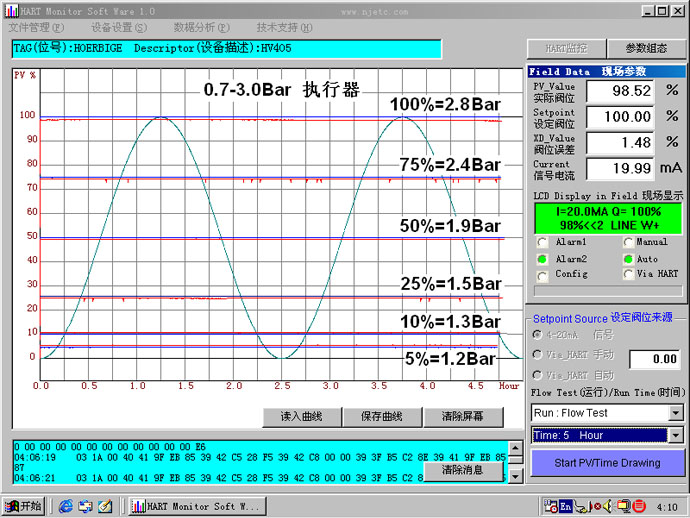The image size is (690, 518).
Task: Open the 技术支持(H) menu
Action: click(x=284, y=27)
